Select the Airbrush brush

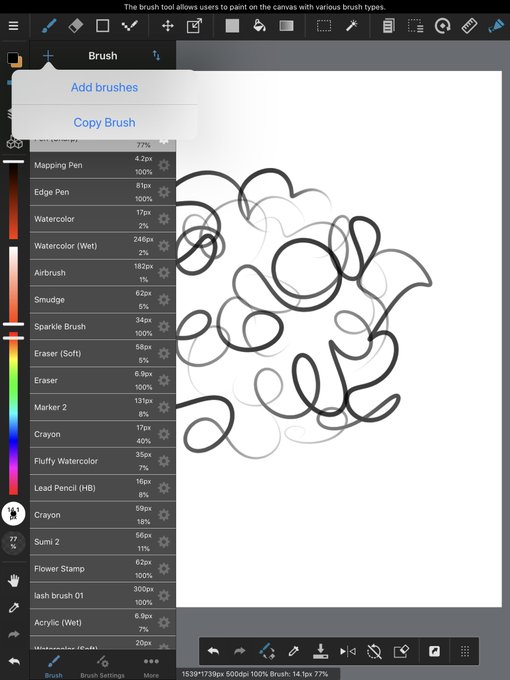tap(103, 273)
